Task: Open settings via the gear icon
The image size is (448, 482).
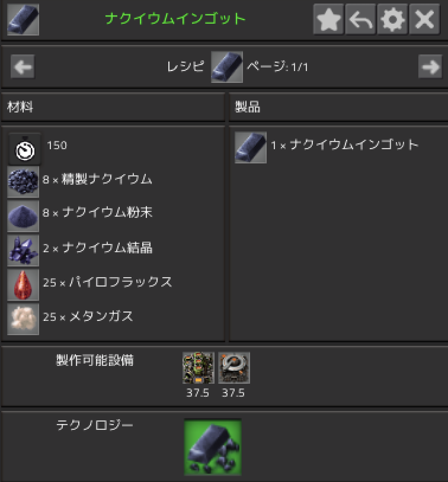Action: [x=393, y=19]
